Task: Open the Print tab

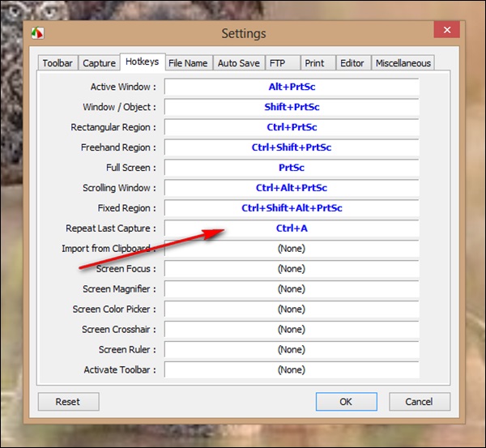Action: (x=318, y=63)
